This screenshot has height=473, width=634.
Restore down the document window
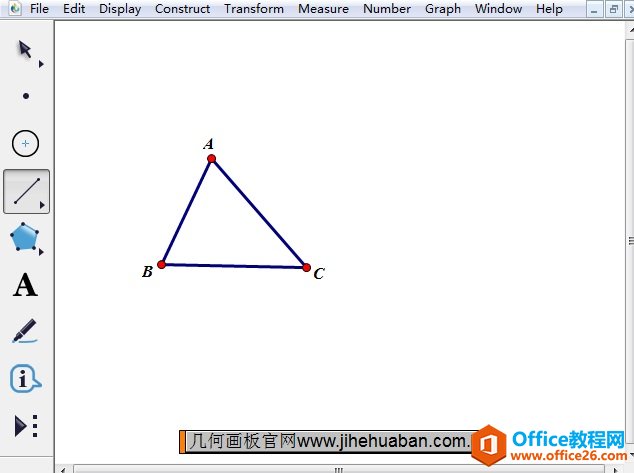613,10
